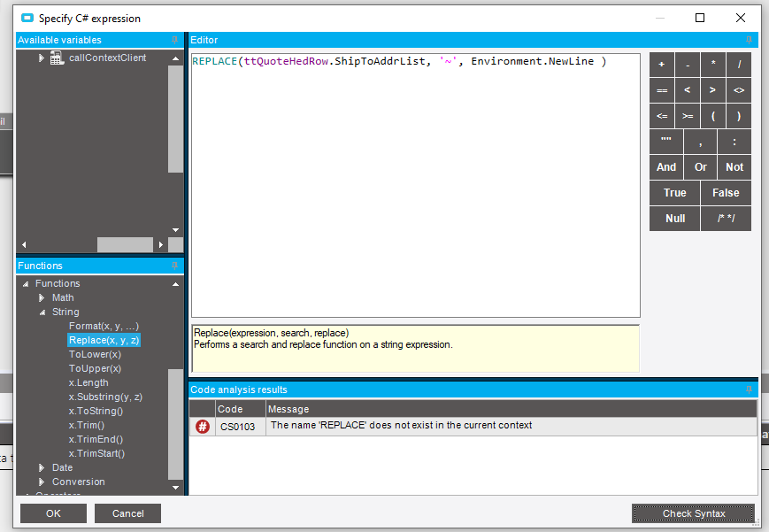Click inside the C# expression editor
This screenshot has height=532, width=769.
pyautogui.click(x=415, y=186)
